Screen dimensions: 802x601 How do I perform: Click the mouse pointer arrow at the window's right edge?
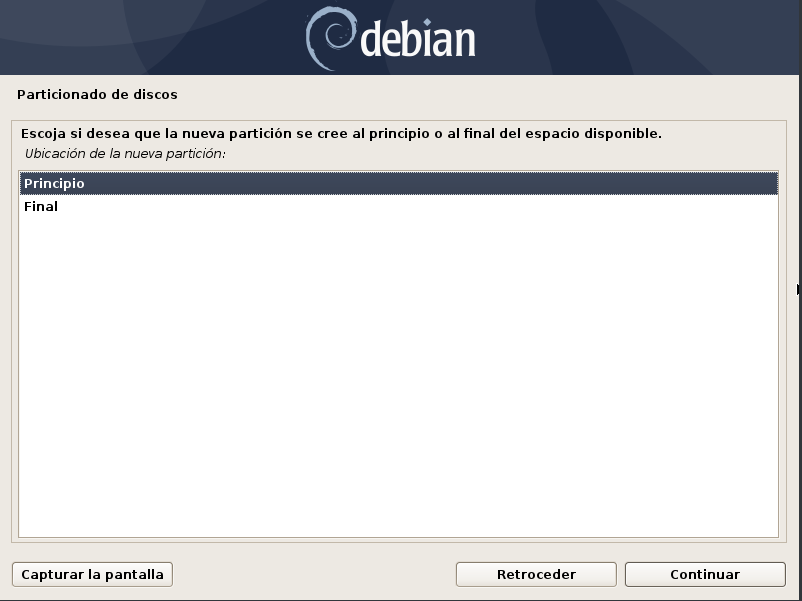[x=799, y=290]
